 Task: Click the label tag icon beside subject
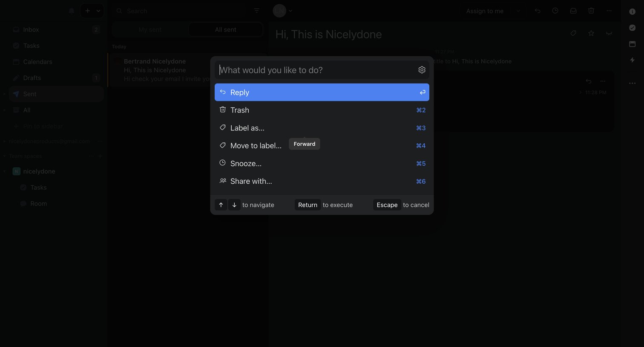[x=573, y=33]
